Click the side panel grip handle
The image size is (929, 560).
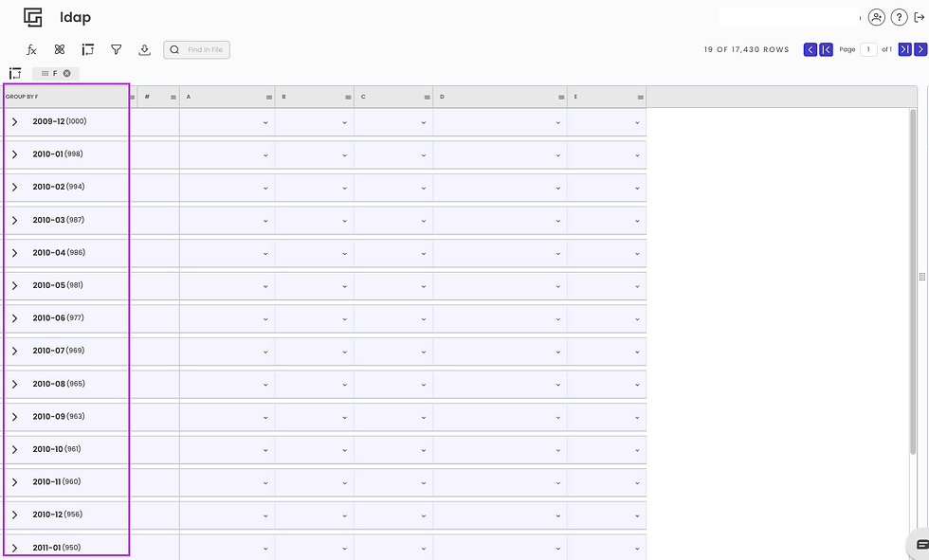921,277
